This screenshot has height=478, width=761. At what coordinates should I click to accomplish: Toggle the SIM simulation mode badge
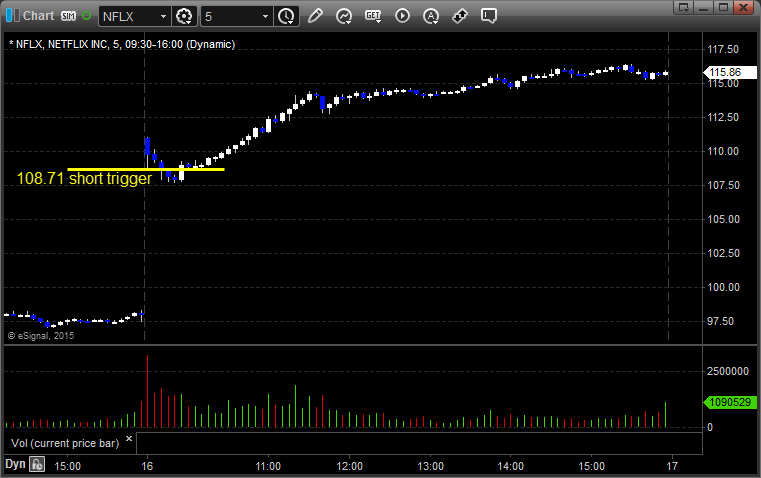[x=68, y=16]
